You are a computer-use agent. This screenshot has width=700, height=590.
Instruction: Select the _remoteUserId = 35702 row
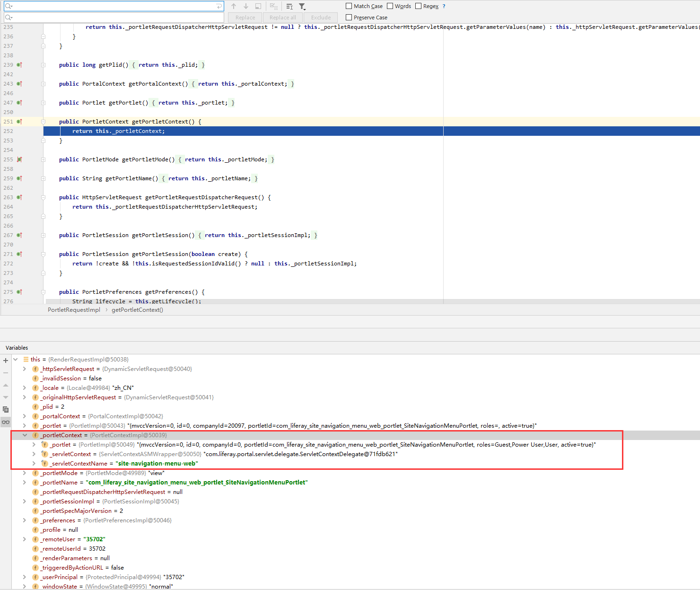(x=356, y=549)
